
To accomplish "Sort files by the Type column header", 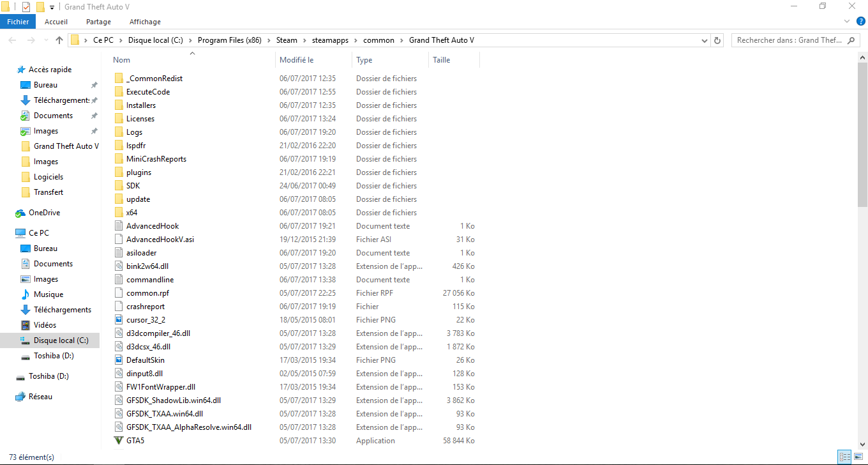I will (390, 60).
